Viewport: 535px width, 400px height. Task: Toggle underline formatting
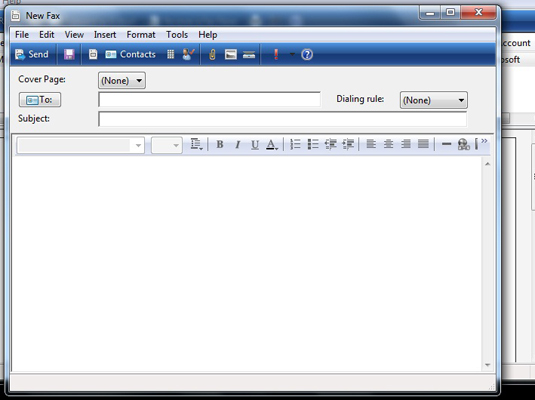(255, 145)
